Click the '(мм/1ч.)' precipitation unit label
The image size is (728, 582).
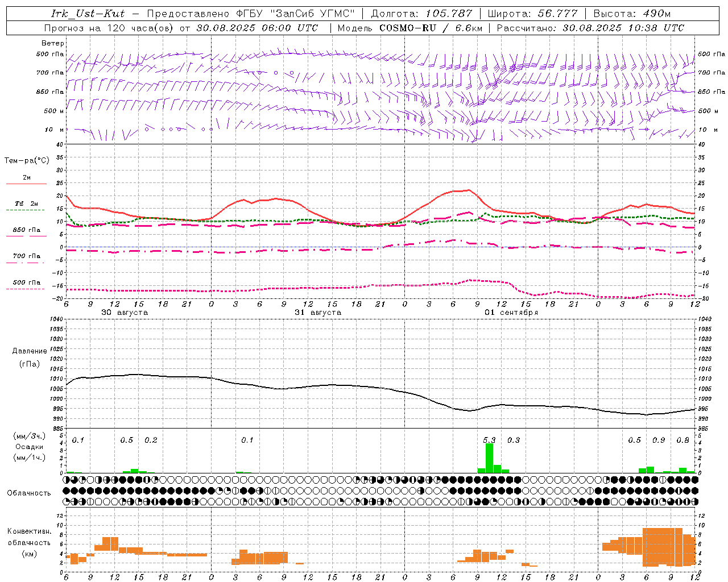point(30,457)
